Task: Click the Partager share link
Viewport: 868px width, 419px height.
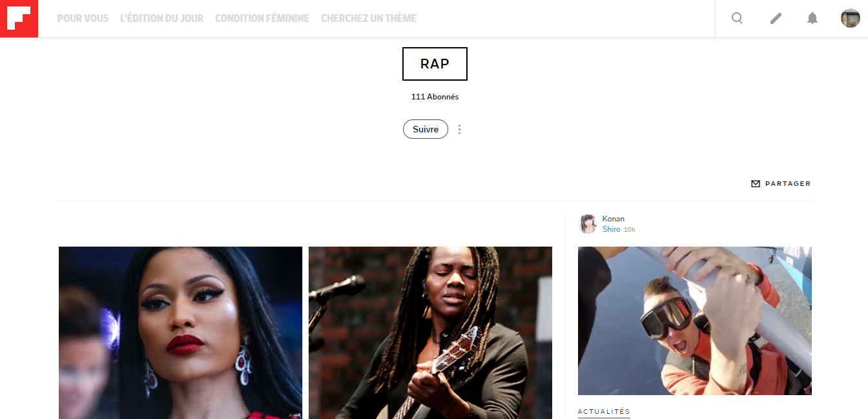Action: point(788,184)
